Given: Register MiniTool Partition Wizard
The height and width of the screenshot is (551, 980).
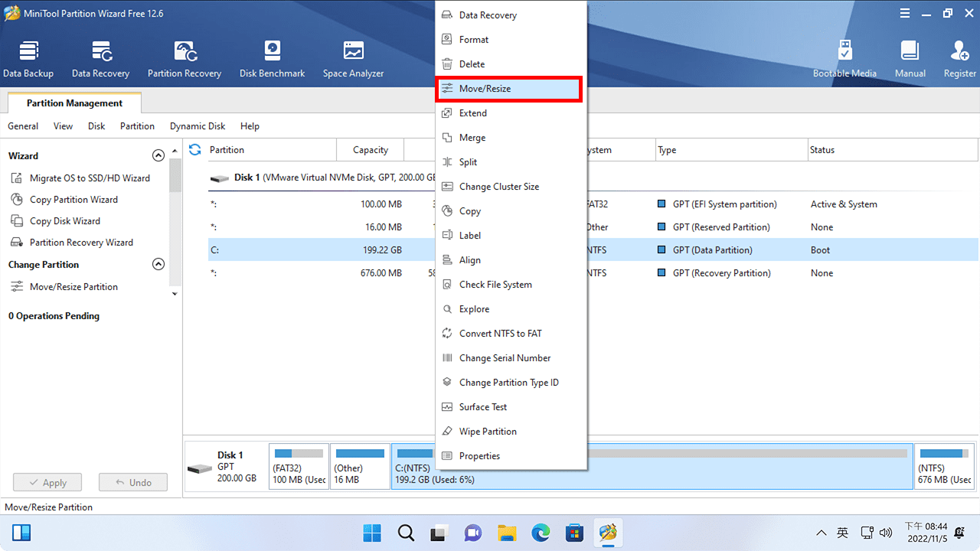Looking at the screenshot, I should point(959,57).
